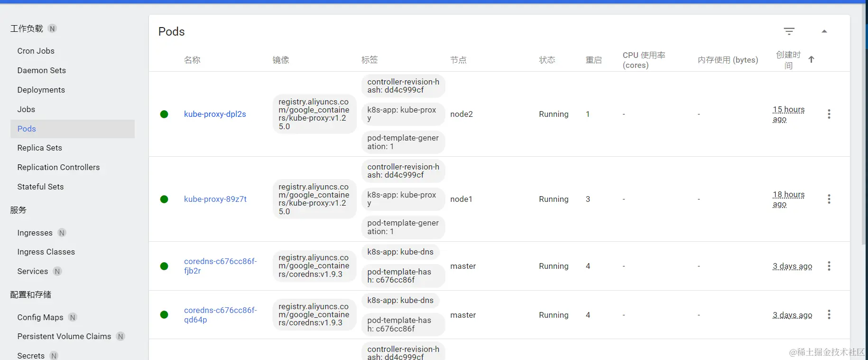868x360 pixels.
Task: Open actions menu for coredns-c676cc86f-fjb2r
Action: (829, 266)
